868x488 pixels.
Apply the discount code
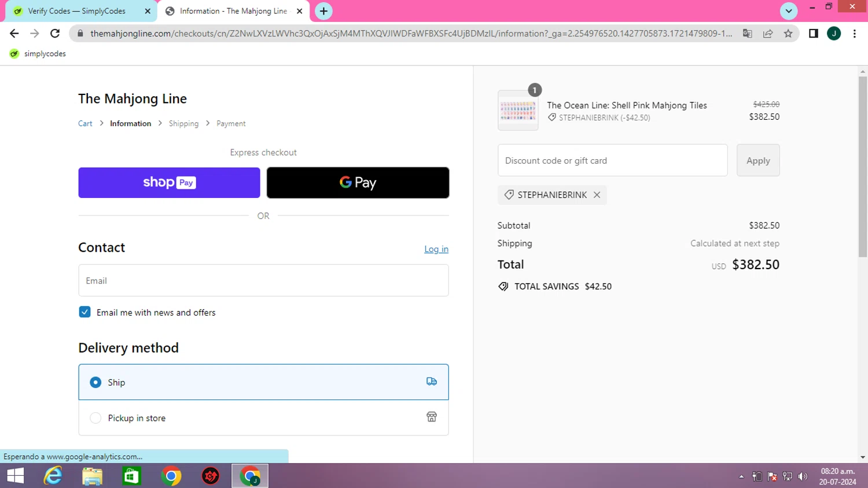click(758, 160)
